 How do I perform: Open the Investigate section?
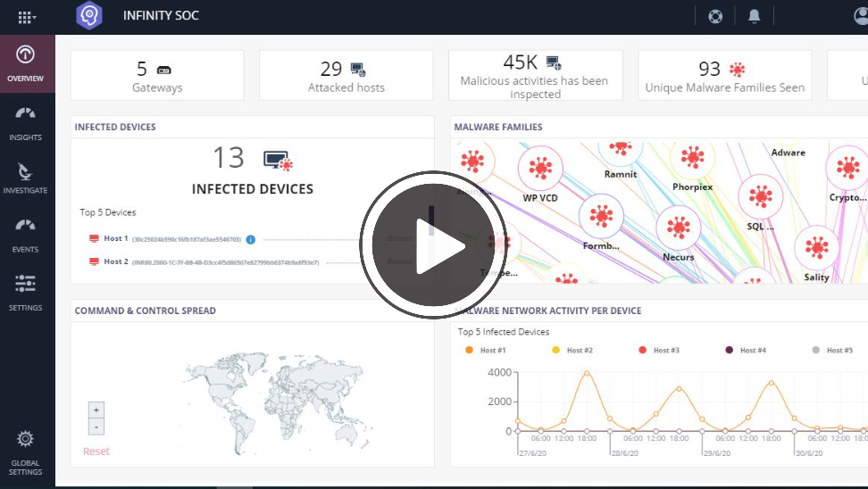[x=26, y=178]
